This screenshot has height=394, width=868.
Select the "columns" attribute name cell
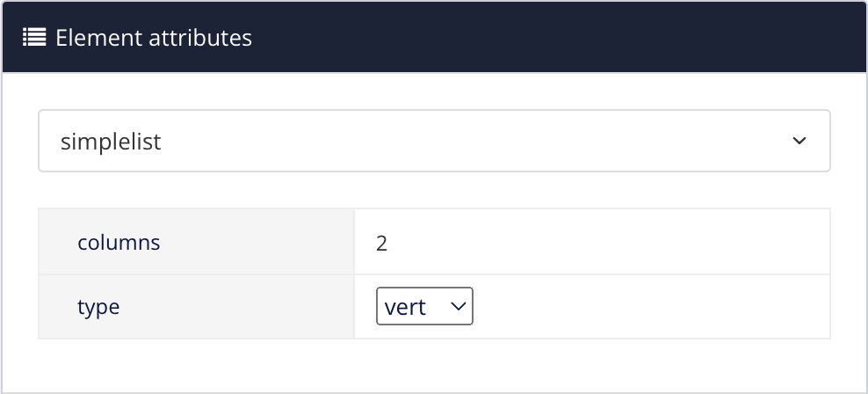(x=119, y=242)
